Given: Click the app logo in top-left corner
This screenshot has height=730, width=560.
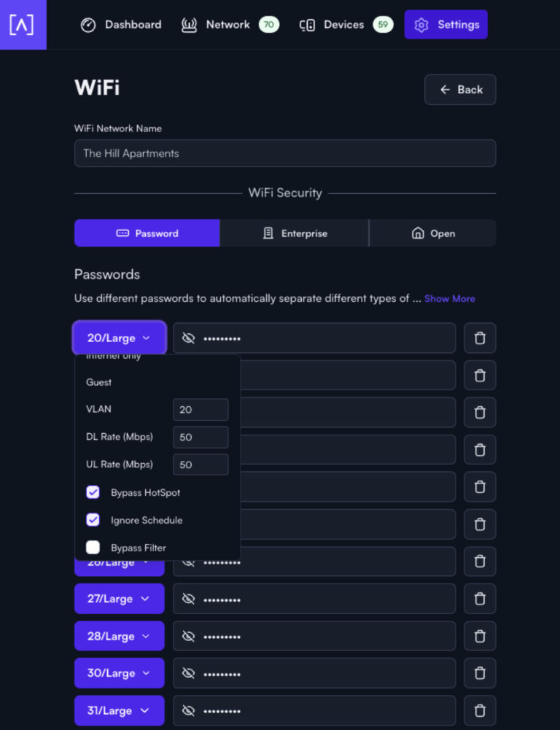Looking at the screenshot, I should click(x=23, y=24).
